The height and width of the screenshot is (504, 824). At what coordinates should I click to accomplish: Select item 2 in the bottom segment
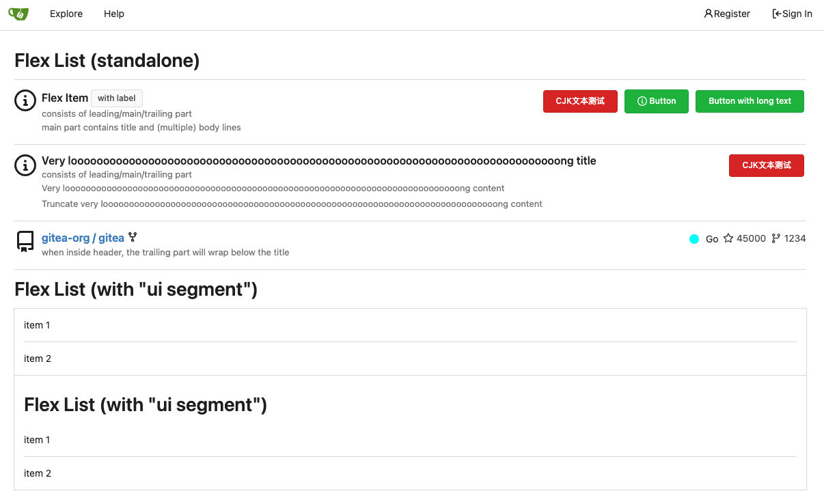click(38, 473)
